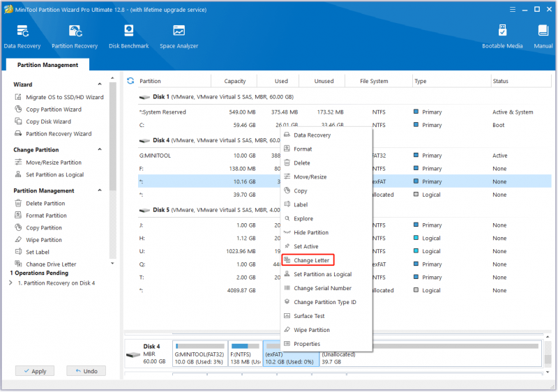Click Partition Recovery Wizard sidebar icon
The width and height of the screenshot is (558, 392).
[x=18, y=134]
